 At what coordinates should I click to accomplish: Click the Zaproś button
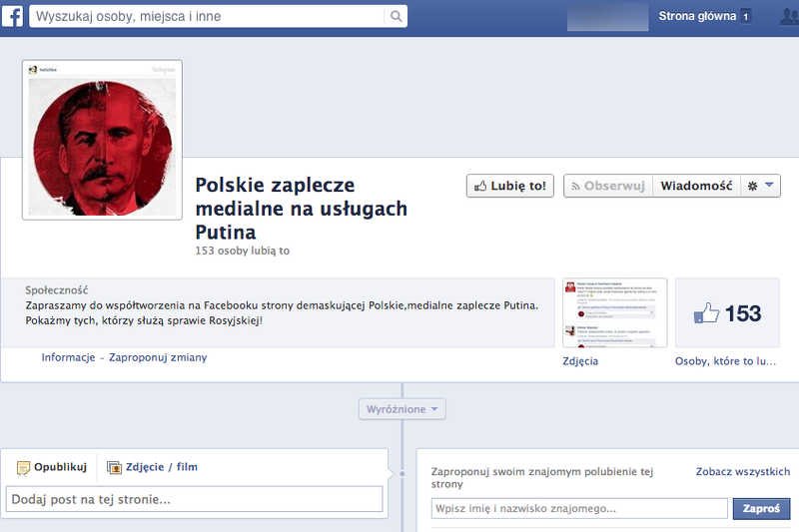[761, 509]
